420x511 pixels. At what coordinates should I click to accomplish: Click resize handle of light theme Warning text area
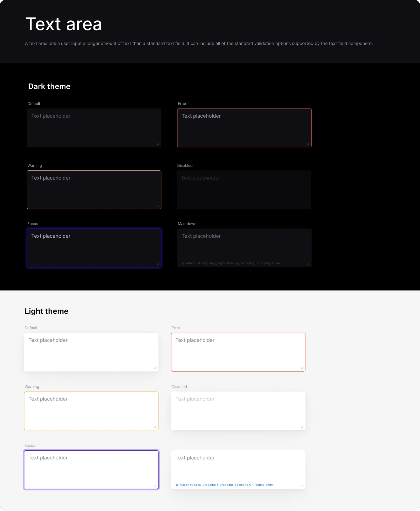coord(155,427)
